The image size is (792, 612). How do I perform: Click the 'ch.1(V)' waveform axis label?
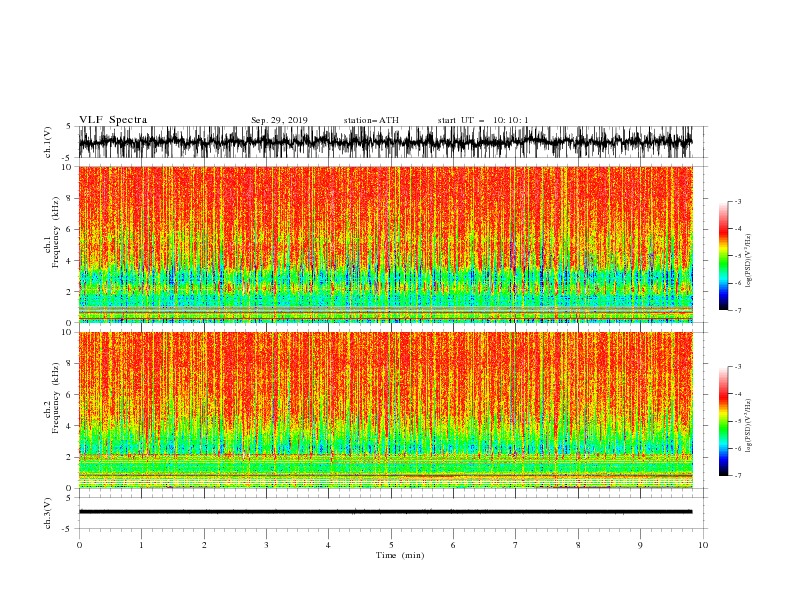coord(48,142)
